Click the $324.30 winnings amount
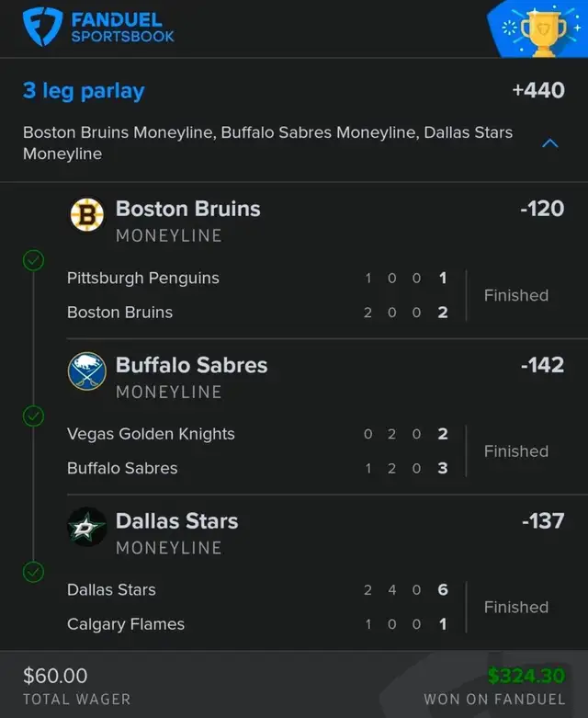 coord(526,676)
